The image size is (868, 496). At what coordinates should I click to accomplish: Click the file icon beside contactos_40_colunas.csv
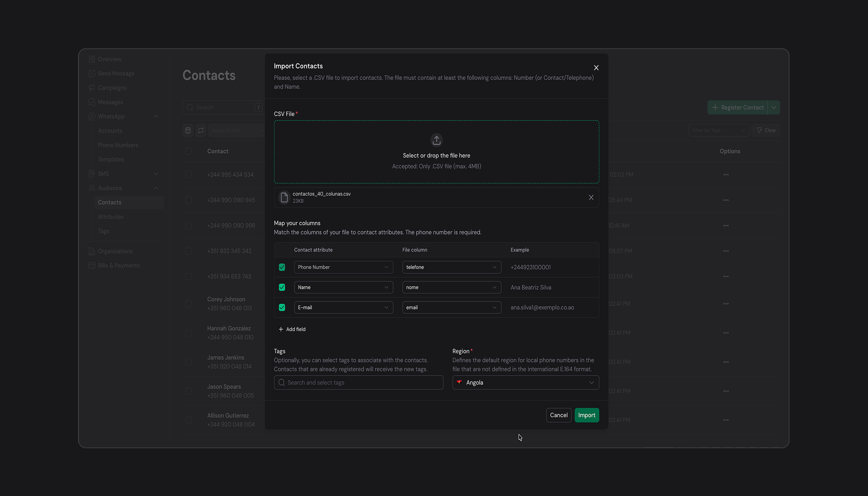(284, 198)
